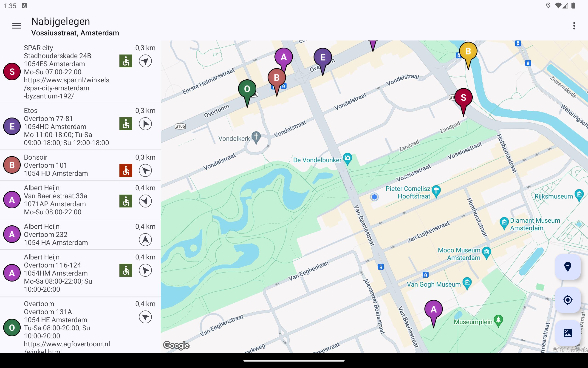Tap the B avatar for Bonsoir
The image size is (588, 368).
tap(12, 165)
